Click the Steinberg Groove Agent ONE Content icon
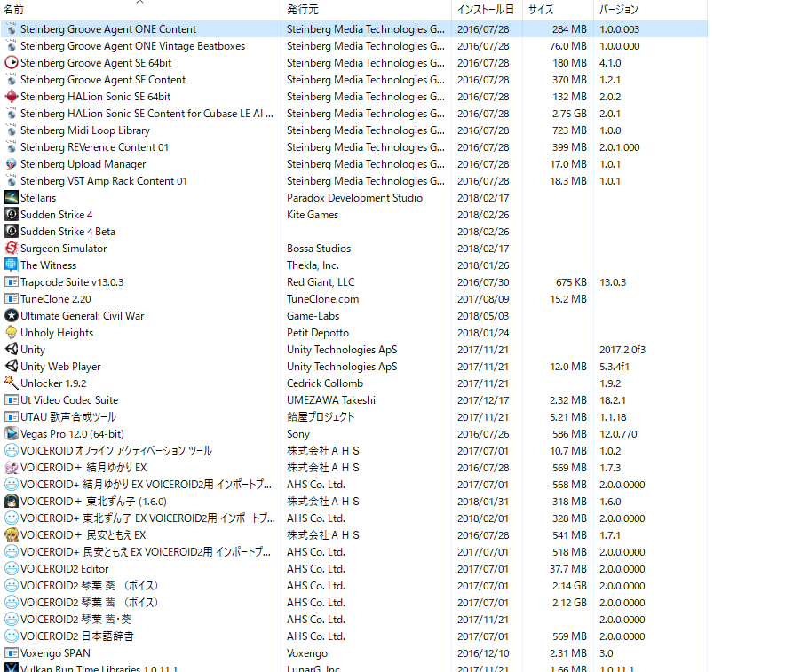Image resolution: width=785 pixels, height=672 pixels. click(11, 29)
